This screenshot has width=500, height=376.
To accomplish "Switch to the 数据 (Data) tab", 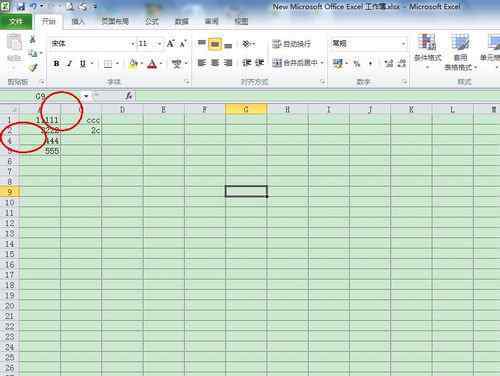I will [x=182, y=21].
